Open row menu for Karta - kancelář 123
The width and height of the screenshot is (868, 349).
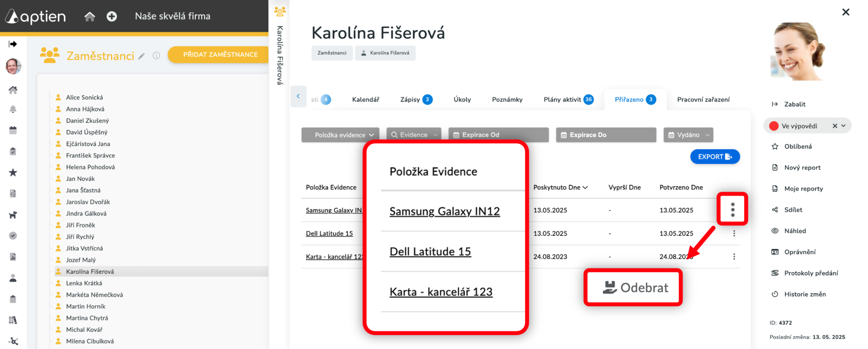734,257
